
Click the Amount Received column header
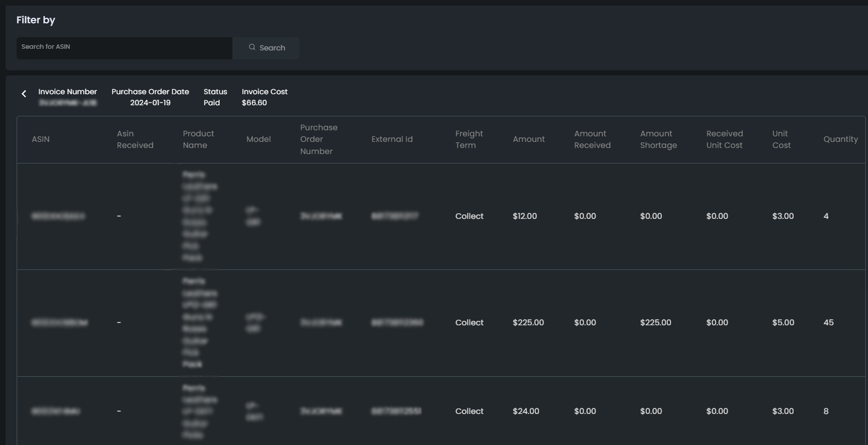coord(591,139)
